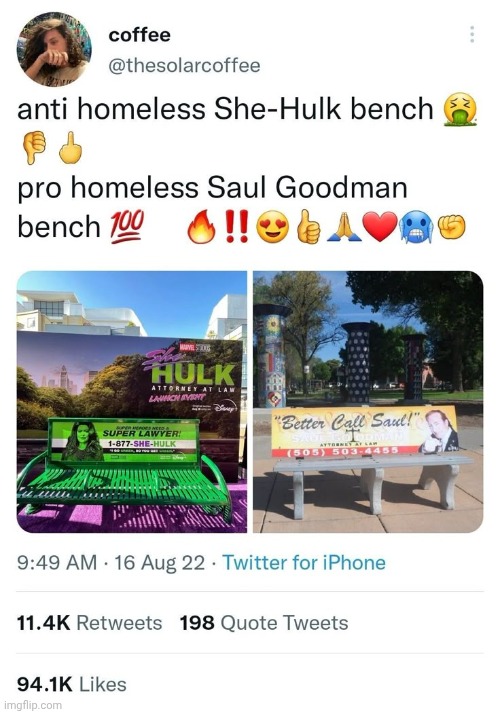Show the 11.4K Retweets list
The width and height of the screenshot is (500, 714).
click(90, 622)
